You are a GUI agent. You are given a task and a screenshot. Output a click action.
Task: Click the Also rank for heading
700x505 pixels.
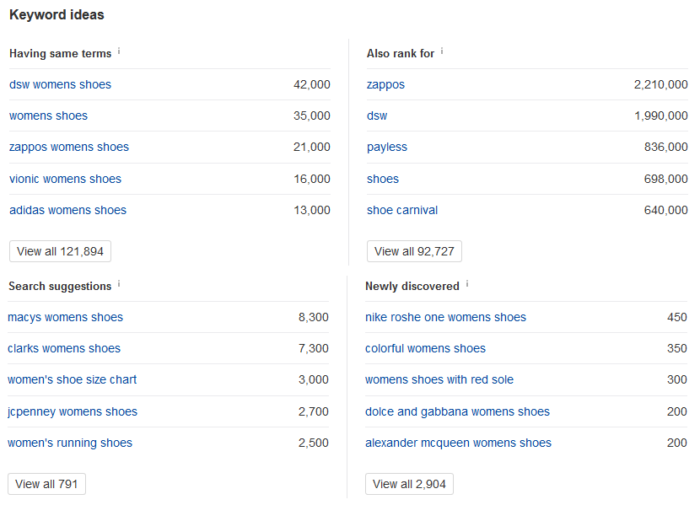pos(400,54)
